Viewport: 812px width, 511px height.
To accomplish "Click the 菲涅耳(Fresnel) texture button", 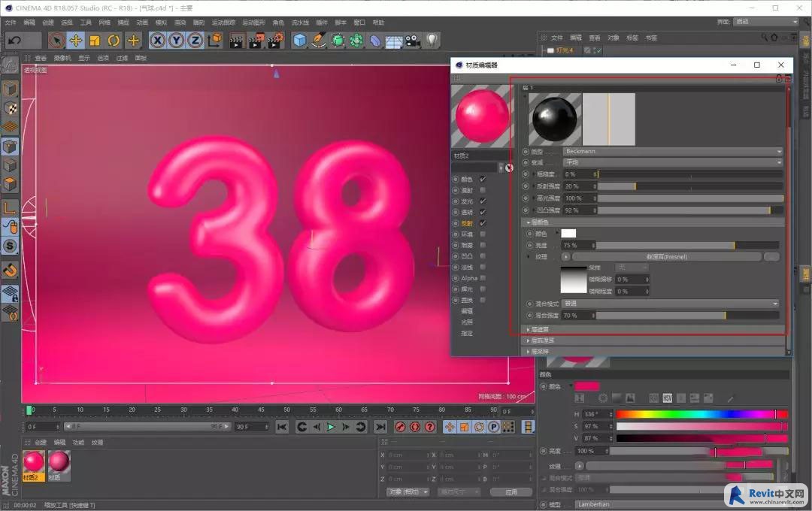I will (667, 257).
